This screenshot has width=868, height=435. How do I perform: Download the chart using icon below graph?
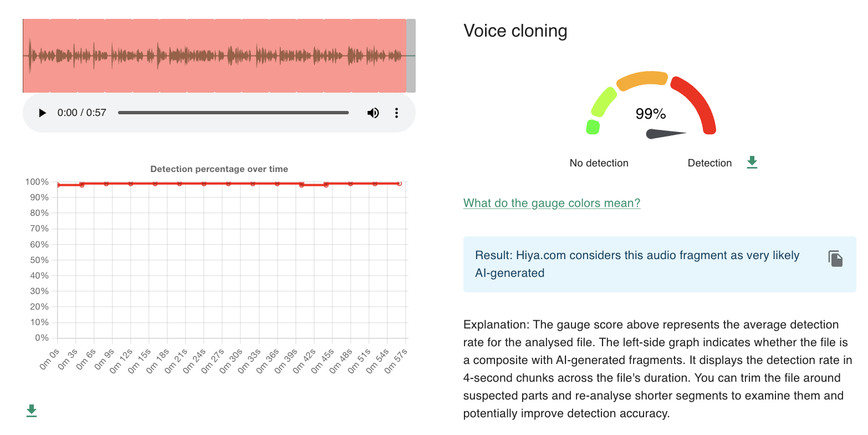tap(32, 411)
